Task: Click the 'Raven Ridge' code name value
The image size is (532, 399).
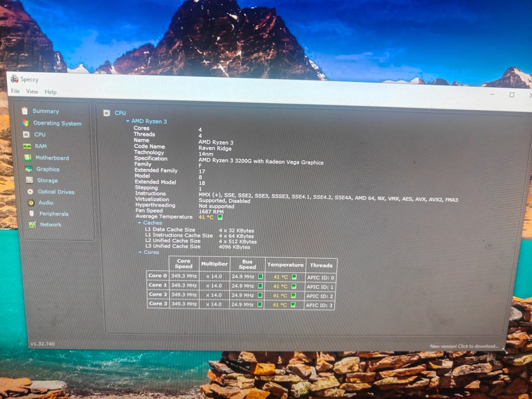Action: click(215, 149)
